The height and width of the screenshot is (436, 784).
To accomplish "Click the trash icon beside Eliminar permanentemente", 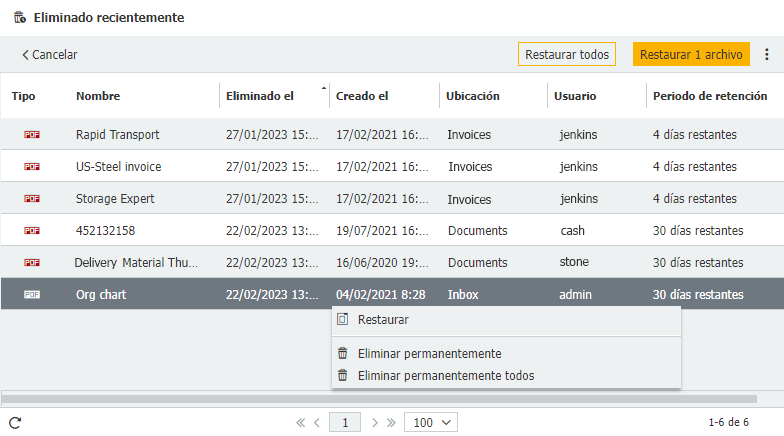I will (343, 353).
